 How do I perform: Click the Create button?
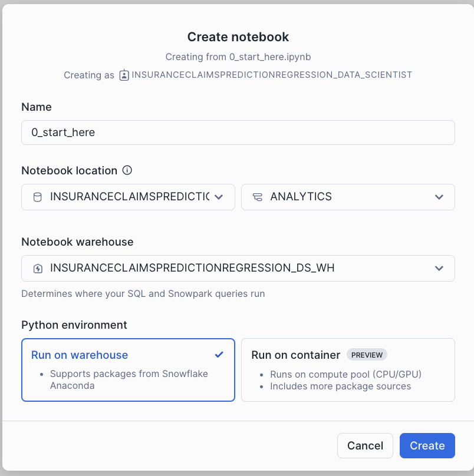[427, 445]
